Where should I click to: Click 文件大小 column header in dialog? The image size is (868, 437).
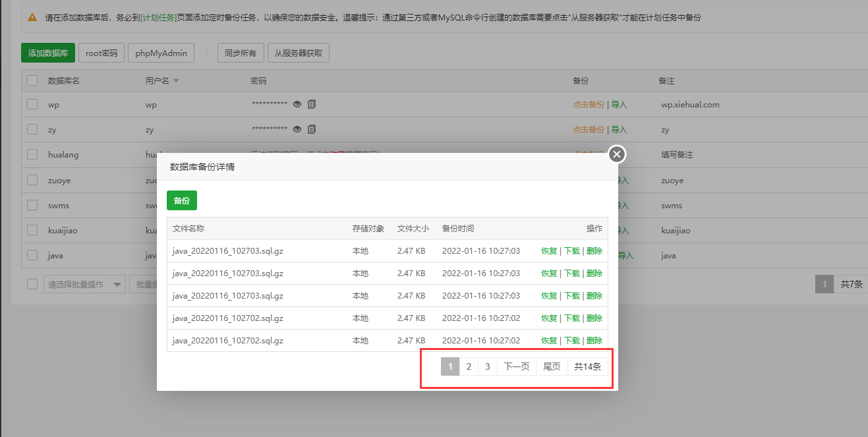click(x=413, y=229)
